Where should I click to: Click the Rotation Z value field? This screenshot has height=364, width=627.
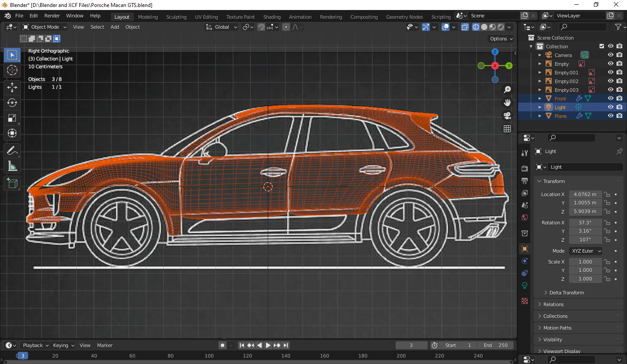coord(585,240)
